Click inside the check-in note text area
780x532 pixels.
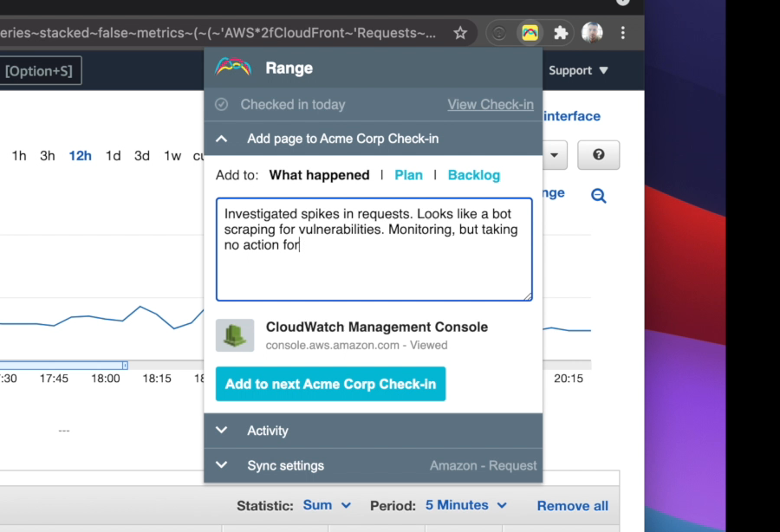coord(374,249)
